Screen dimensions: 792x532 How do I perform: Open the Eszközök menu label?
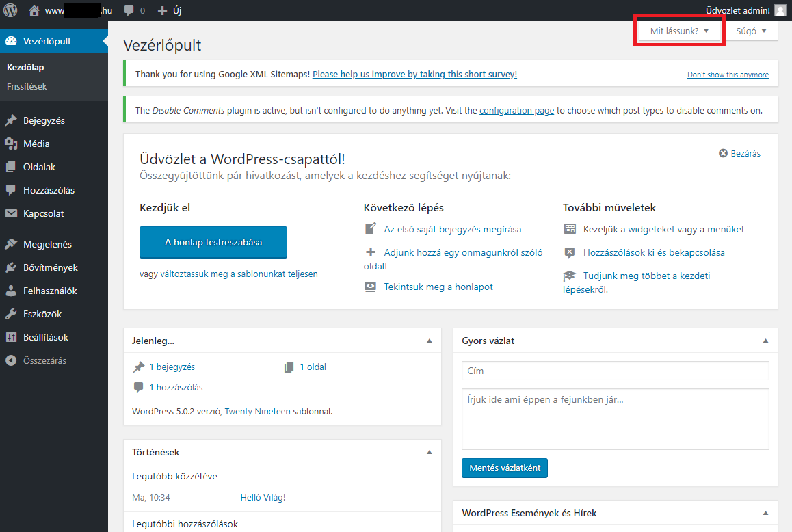(42, 314)
